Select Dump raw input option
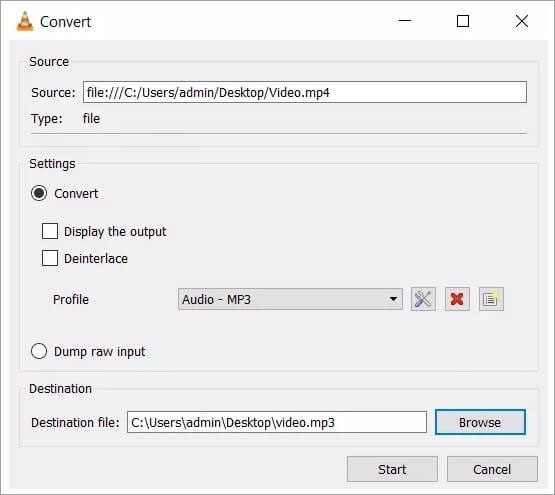 [x=39, y=351]
